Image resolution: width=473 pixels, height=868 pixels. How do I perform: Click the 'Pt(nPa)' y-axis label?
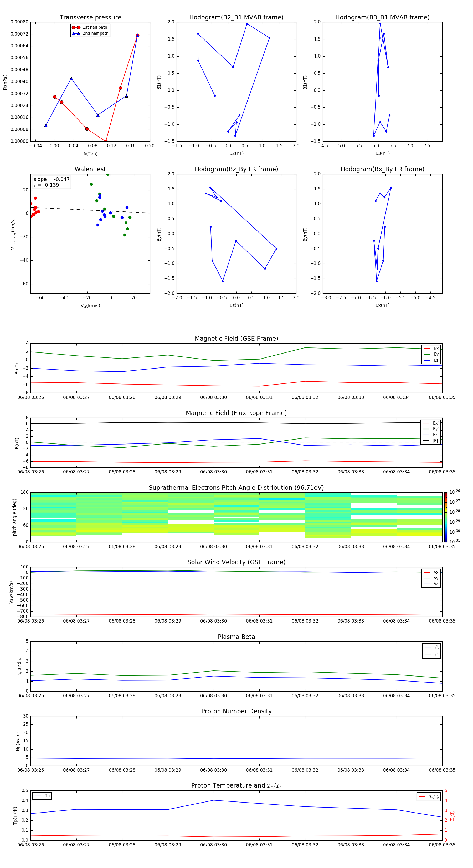click(x=5, y=82)
